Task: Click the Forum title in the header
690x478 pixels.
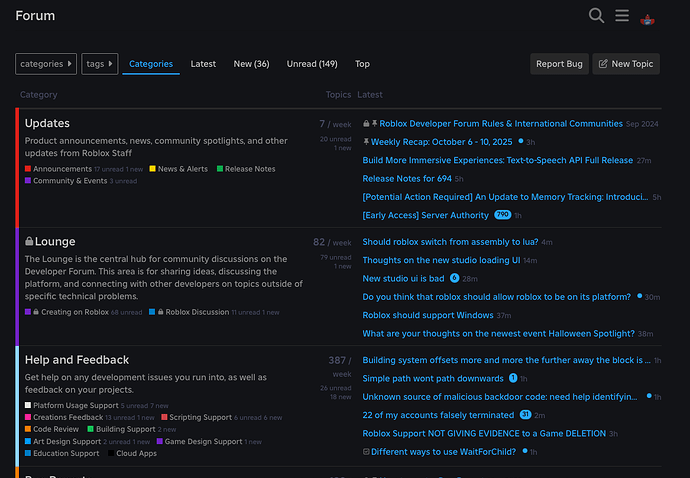Action: [x=35, y=15]
